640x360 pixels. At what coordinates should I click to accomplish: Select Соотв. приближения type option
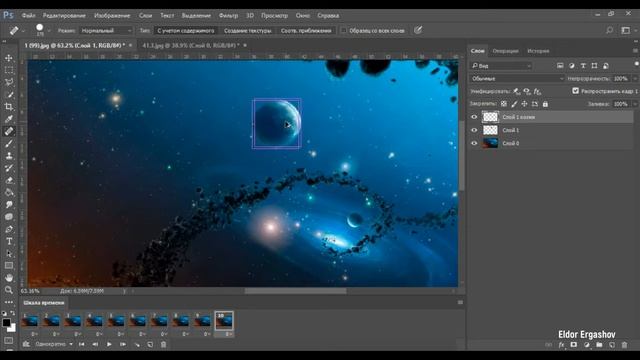coord(306,31)
